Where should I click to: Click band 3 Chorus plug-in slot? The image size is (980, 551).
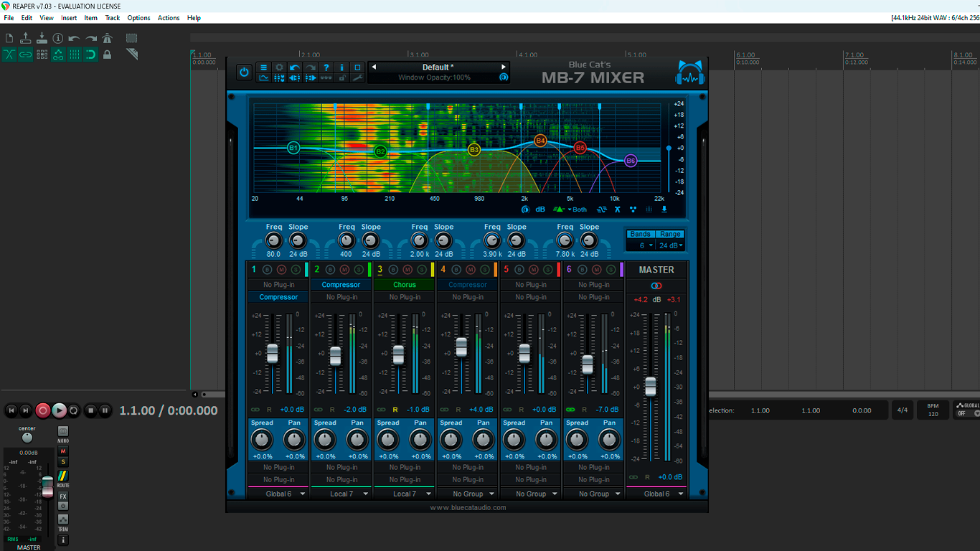405,285
